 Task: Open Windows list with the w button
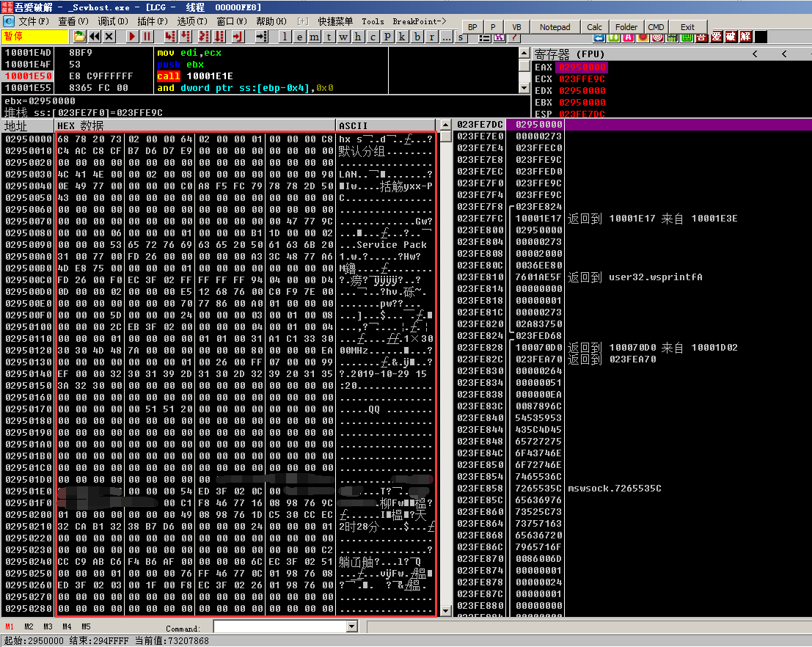[x=343, y=36]
